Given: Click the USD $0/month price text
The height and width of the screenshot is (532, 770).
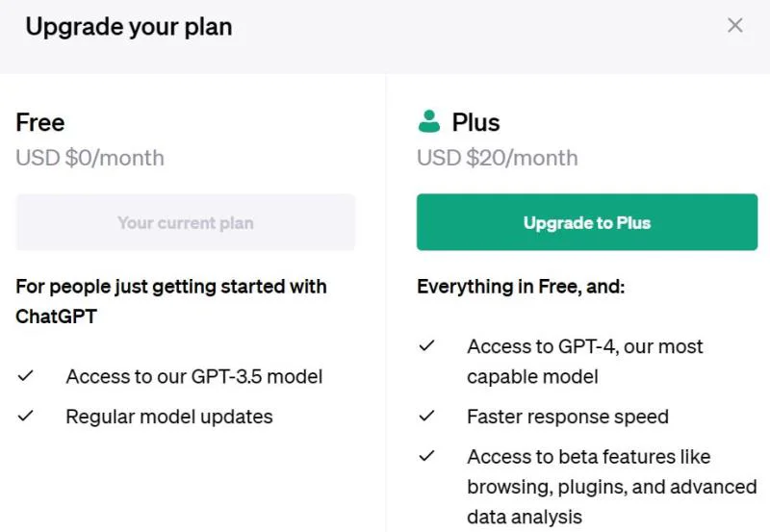Looking at the screenshot, I should (90, 158).
